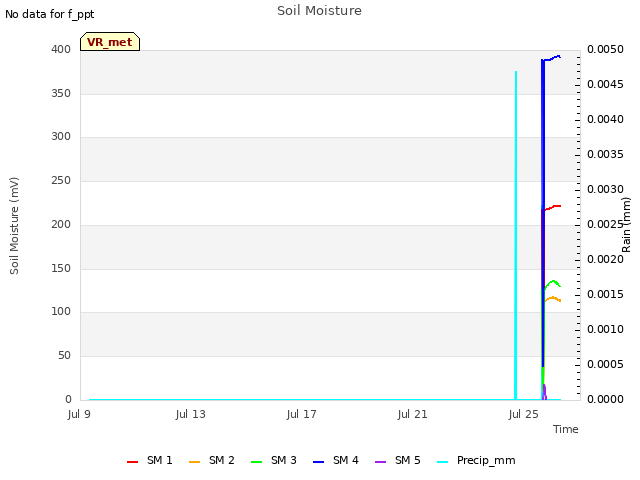Click the 350 left axis value

pyautogui.click(x=61, y=93)
